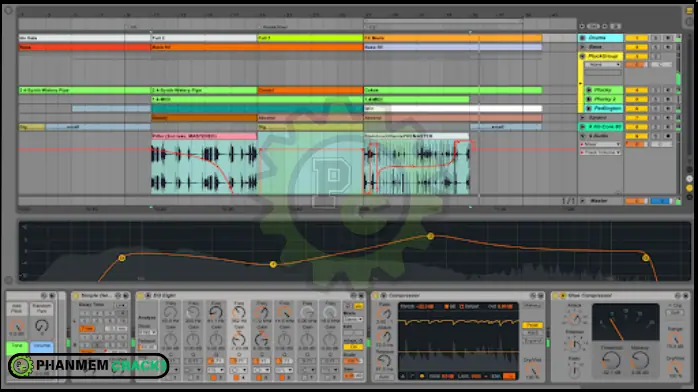Screen dimensions: 698x392
Task: Toggle the Drums track activator button
Action: (x=636, y=38)
